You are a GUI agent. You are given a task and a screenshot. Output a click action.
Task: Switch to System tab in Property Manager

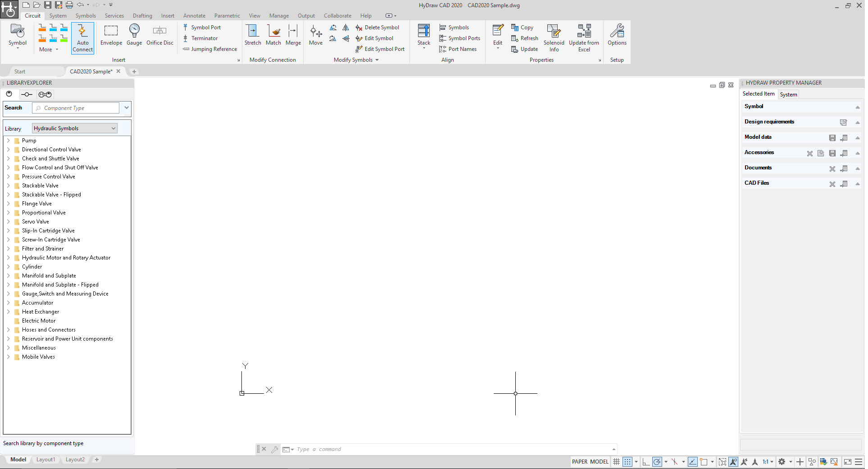[788, 94]
